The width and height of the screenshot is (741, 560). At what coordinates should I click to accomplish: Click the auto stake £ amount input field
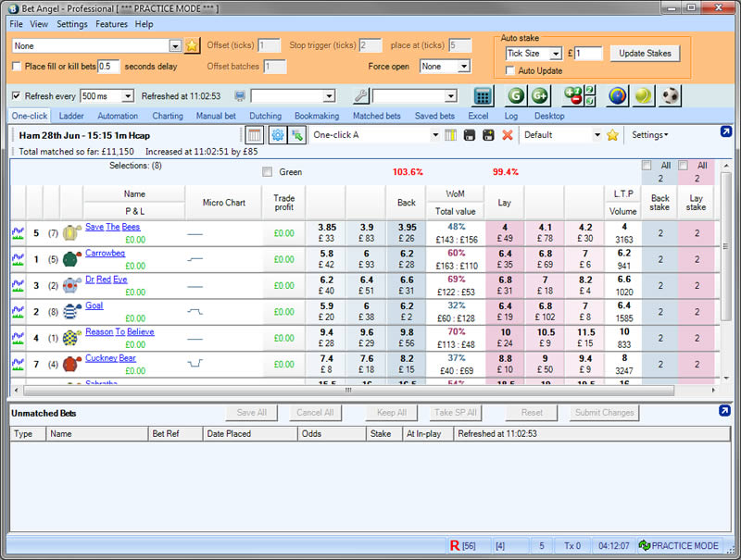click(588, 54)
